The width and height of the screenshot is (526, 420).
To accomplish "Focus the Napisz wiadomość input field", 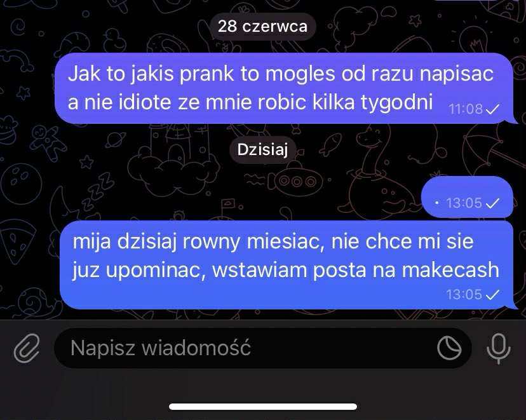I will (262, 348).
